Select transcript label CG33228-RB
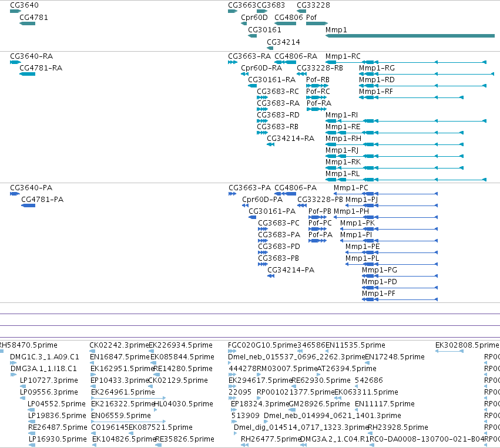 click(x=320, y=68)
